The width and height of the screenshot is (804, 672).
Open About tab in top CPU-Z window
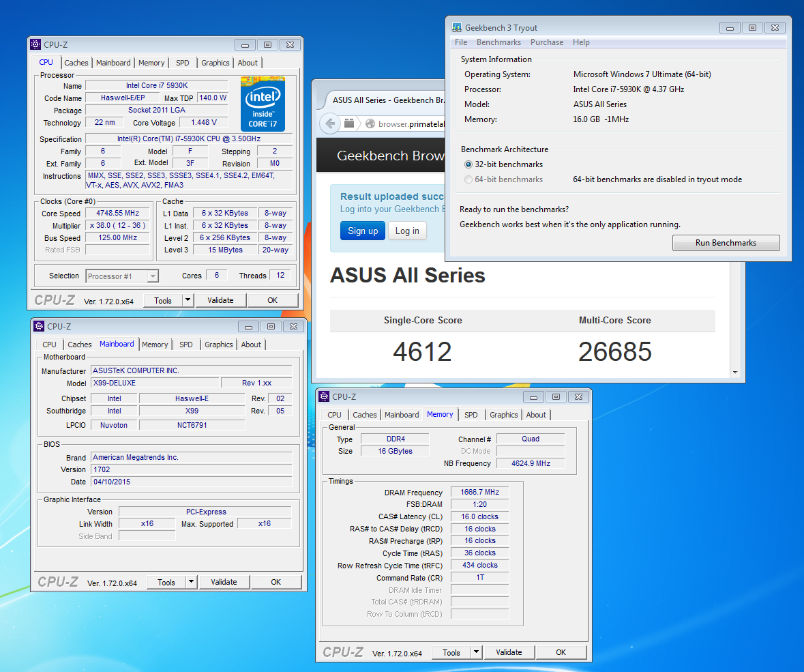(x=248, y=63)
